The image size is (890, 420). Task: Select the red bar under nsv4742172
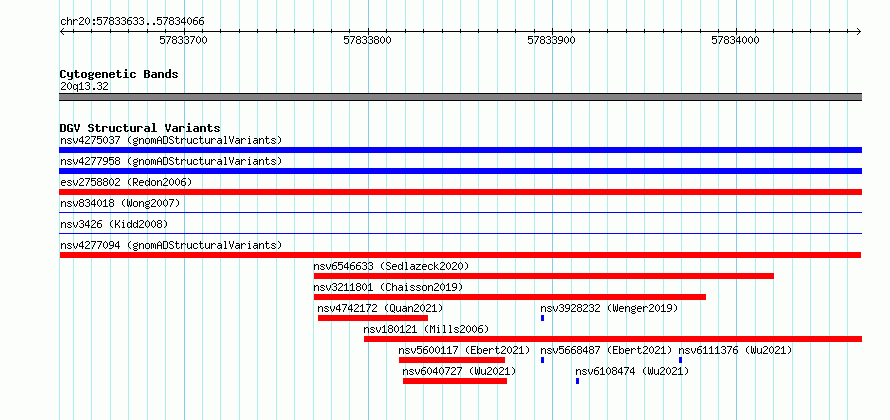pos(373,318)
